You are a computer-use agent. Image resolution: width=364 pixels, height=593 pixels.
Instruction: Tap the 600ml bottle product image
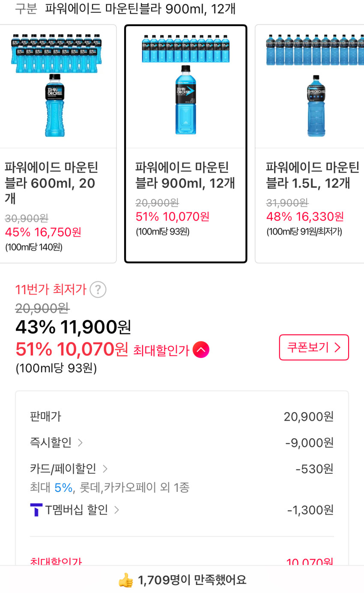pos(56,85)
